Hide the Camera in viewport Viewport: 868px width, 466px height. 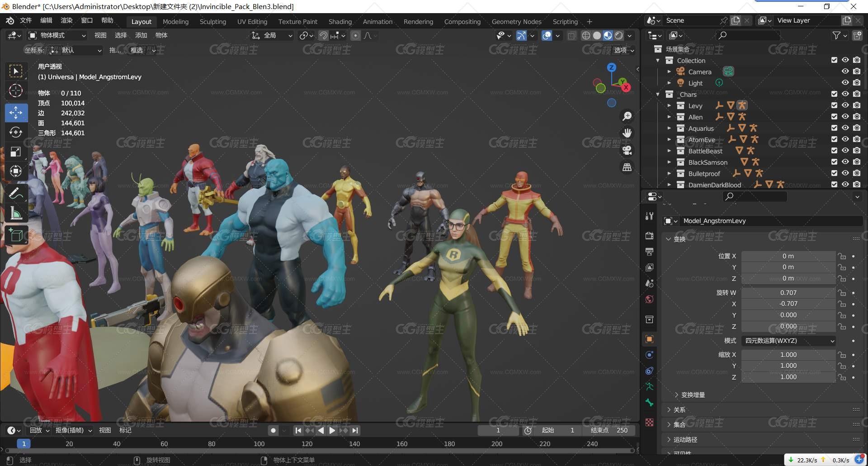(845, 71)
